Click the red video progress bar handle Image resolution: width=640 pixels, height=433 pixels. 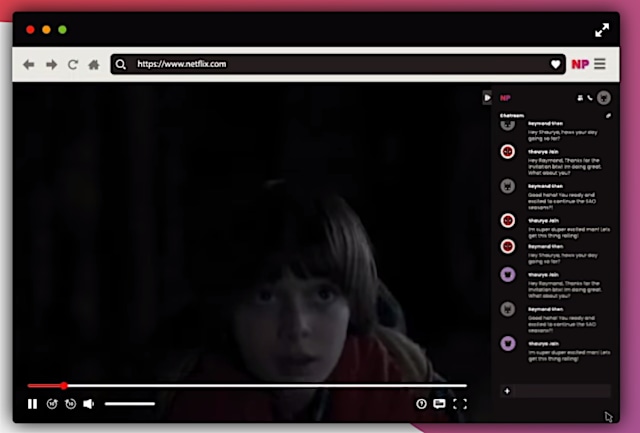[x=64, y=385]
